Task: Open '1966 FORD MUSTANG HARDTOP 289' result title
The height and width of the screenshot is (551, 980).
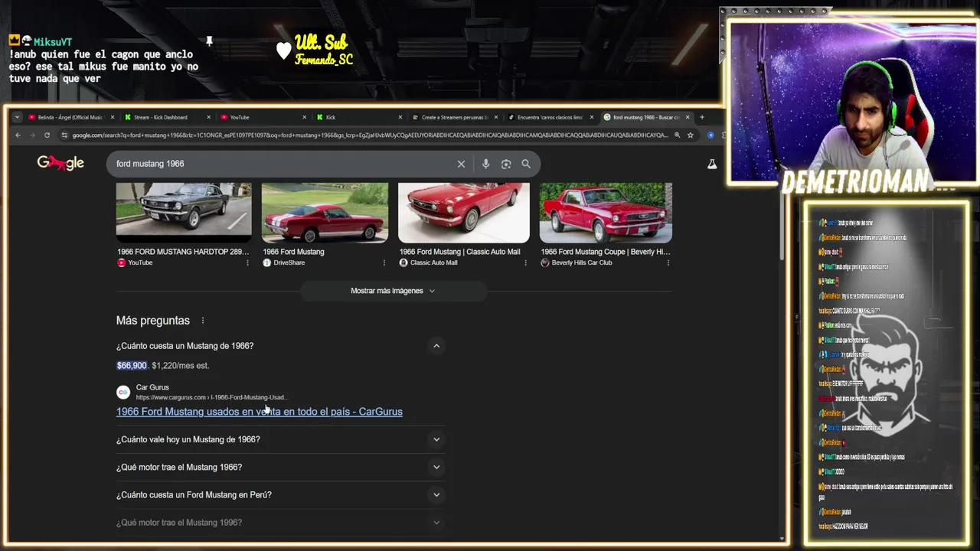Action: tap(183, 252)
